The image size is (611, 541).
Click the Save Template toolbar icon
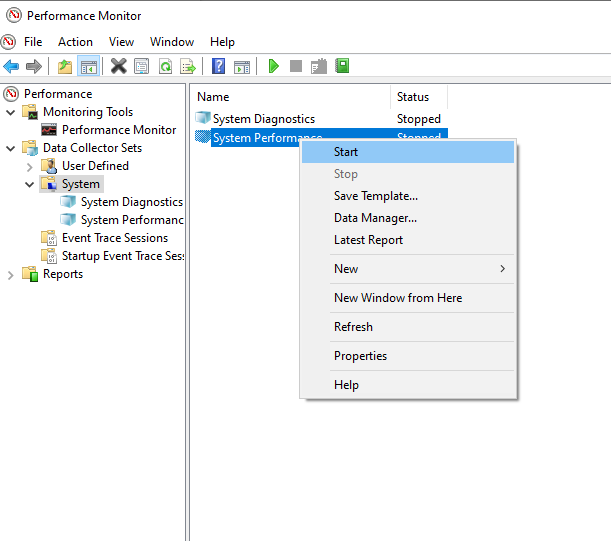point(319,66)
